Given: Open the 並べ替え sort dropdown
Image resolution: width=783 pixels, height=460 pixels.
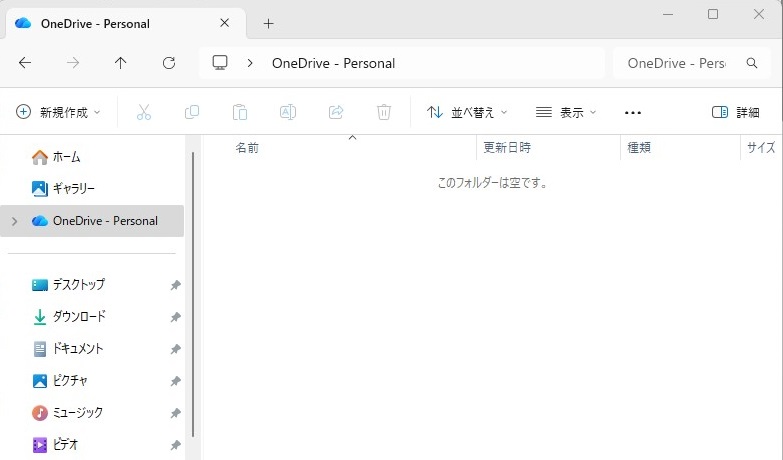Looking at the screenshot, I should (467, 113).
